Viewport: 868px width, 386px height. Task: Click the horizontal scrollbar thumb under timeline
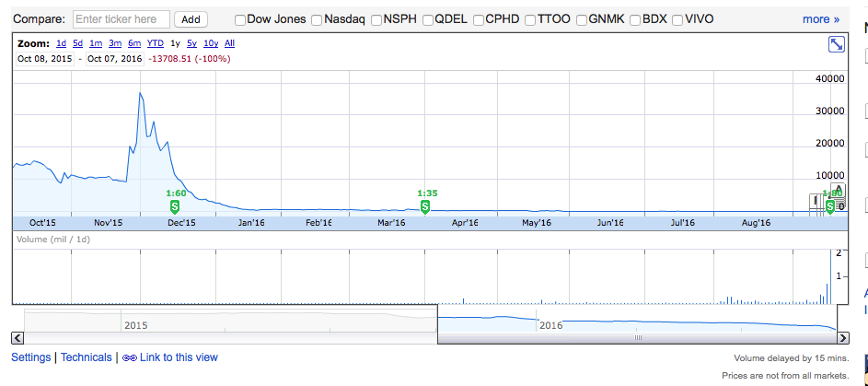point(637,338)
